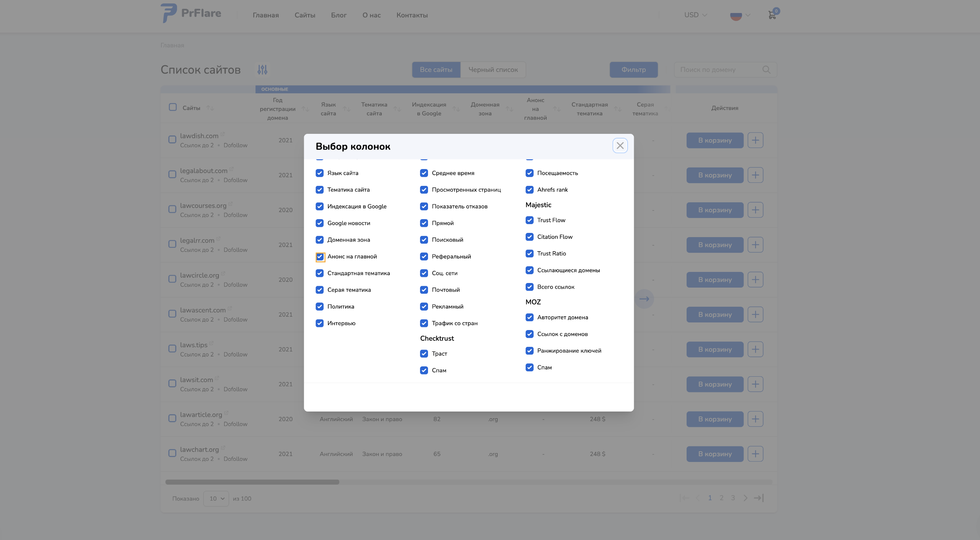Image resolution: width=980 pixels, height=540 pixels.
Task: Click the Главная breadcrumb link
Action: click(x=172, y=45)
